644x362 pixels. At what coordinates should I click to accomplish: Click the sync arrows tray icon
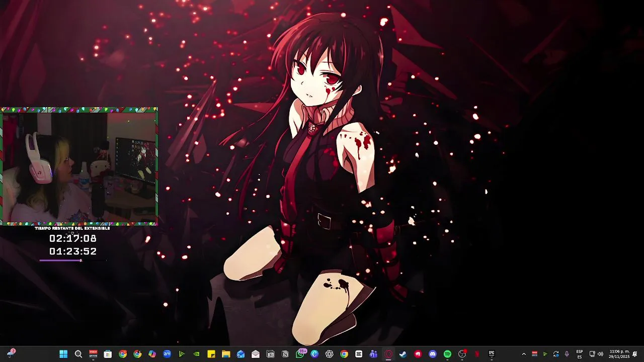click(556, 354)
